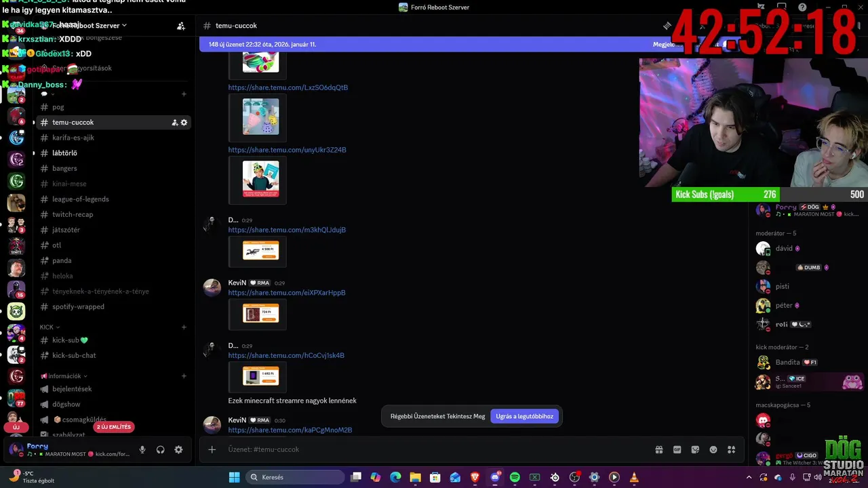This screenshot has height=488, width=868.
Task: Click KeviN username in message at 0:29
Action: click(237, 283)
